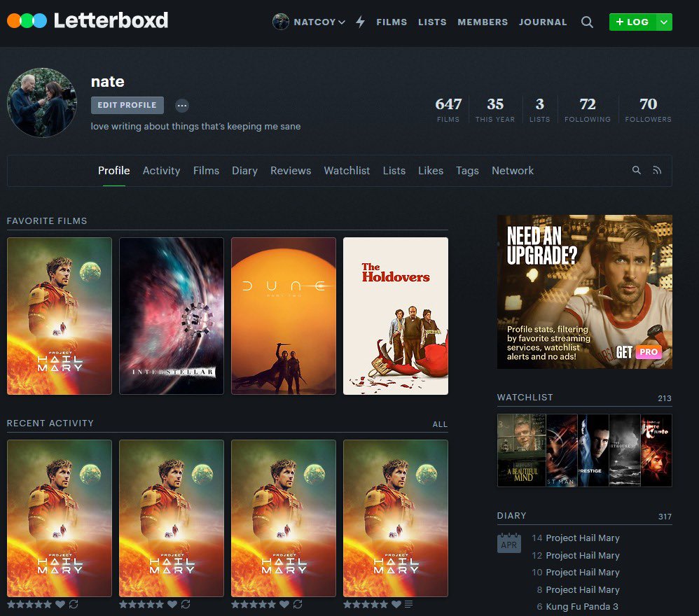Open MEMBERS in the top navigation

click(x=483, y=22)
